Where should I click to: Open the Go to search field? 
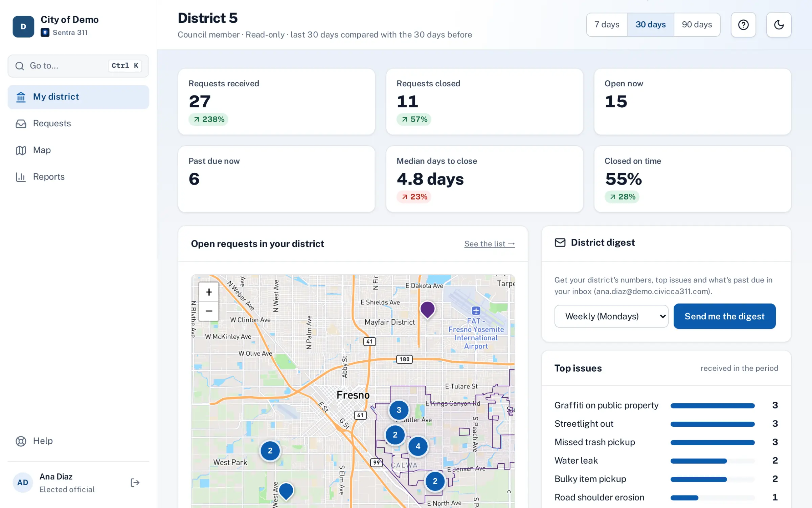coord(78,66)
